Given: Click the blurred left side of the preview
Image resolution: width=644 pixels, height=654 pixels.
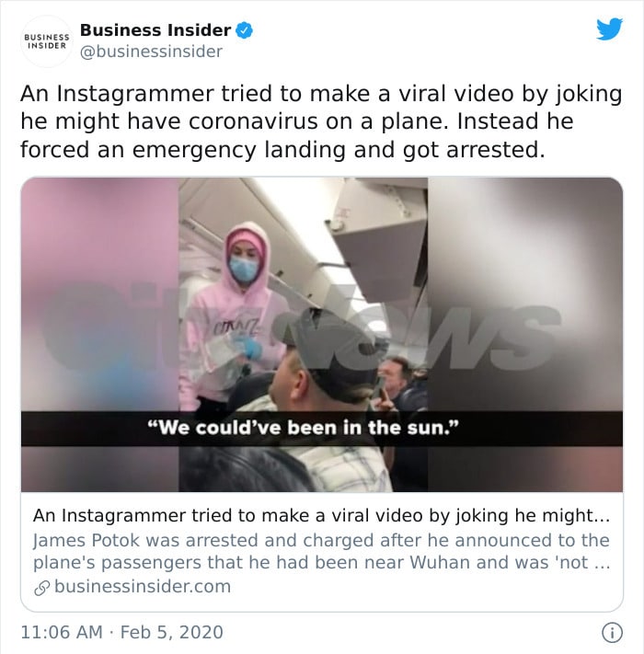Looking at the screenshot, I should point(100,335).
